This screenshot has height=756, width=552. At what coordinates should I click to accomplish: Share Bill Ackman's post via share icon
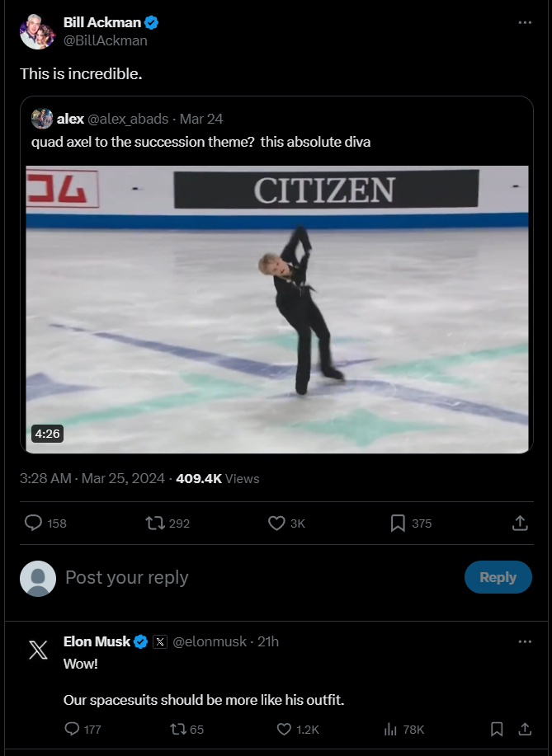pos(520,523)
